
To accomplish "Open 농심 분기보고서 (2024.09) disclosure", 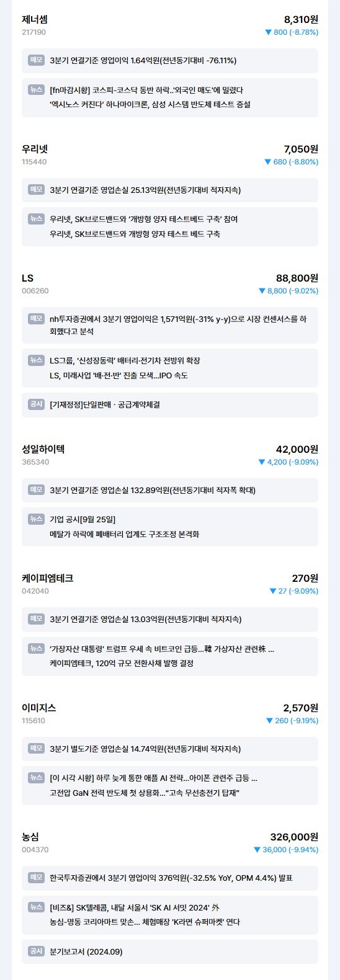I will [x=86, y=951].
